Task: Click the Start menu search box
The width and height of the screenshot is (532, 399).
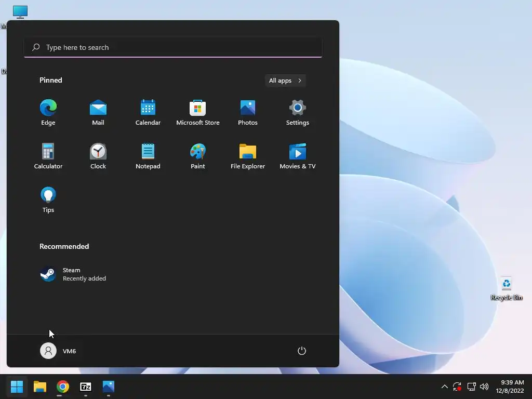Action: click(x=173, y=47)
